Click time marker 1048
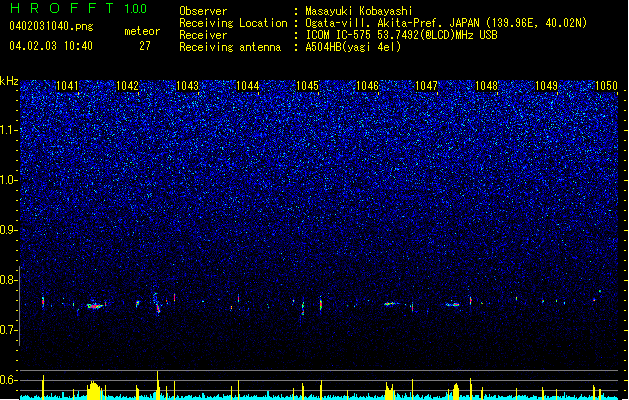 pos(486,86)
